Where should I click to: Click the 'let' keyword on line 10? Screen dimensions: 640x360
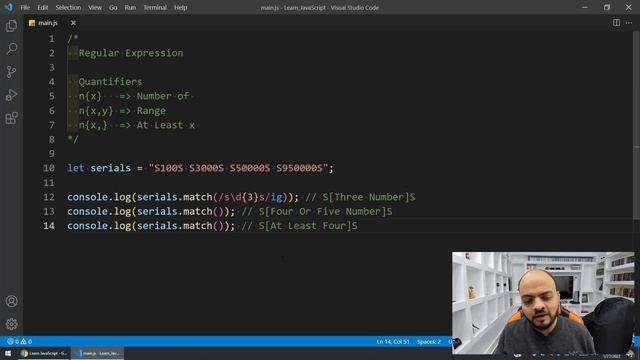76,168
